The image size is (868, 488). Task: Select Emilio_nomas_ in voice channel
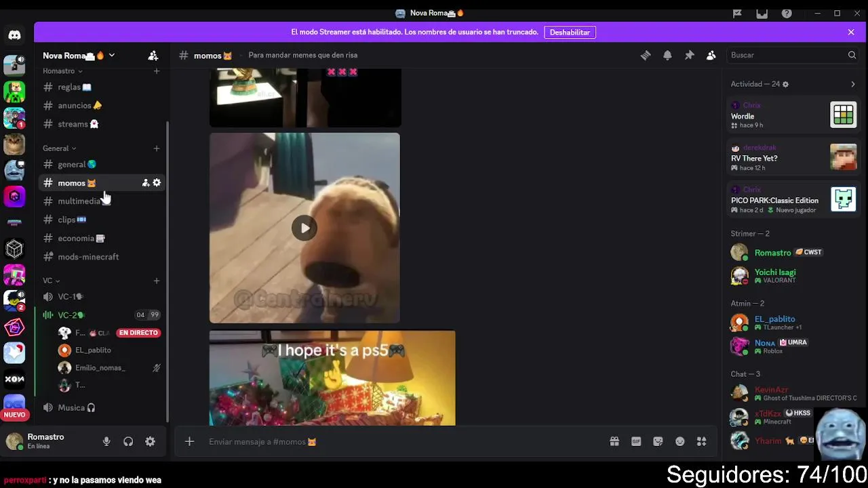pyautogui.click(x=108, y=368)
